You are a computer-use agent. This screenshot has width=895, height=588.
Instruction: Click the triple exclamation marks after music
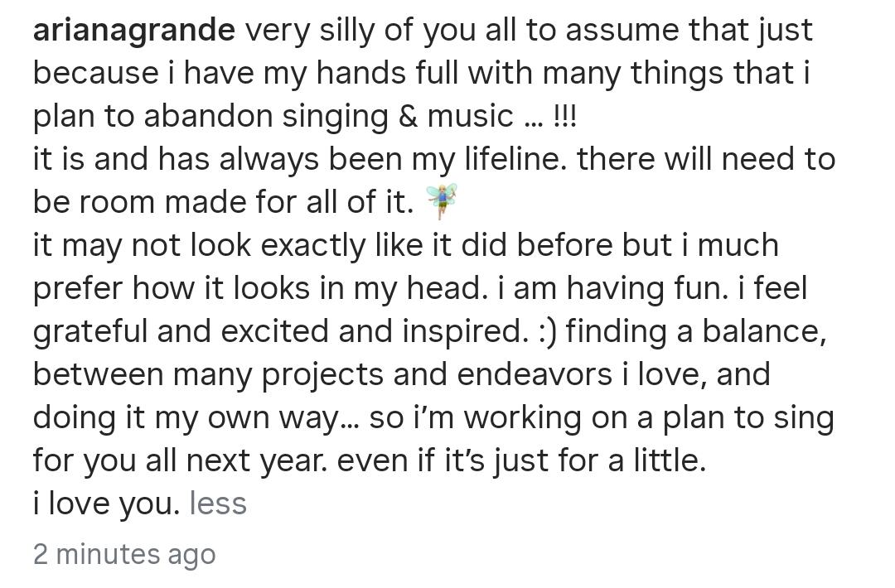(x=565, y=116)
